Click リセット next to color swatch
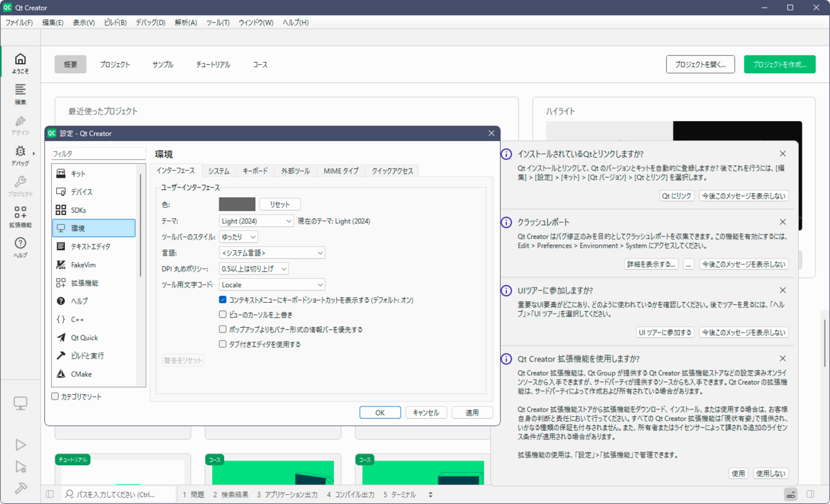 [x=280, y=204]
